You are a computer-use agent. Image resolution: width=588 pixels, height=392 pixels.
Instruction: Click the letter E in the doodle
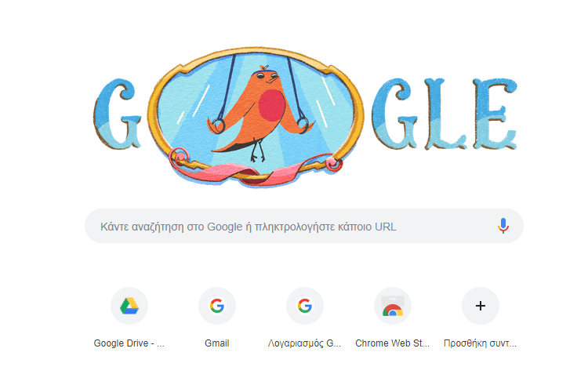click(495, 114)
